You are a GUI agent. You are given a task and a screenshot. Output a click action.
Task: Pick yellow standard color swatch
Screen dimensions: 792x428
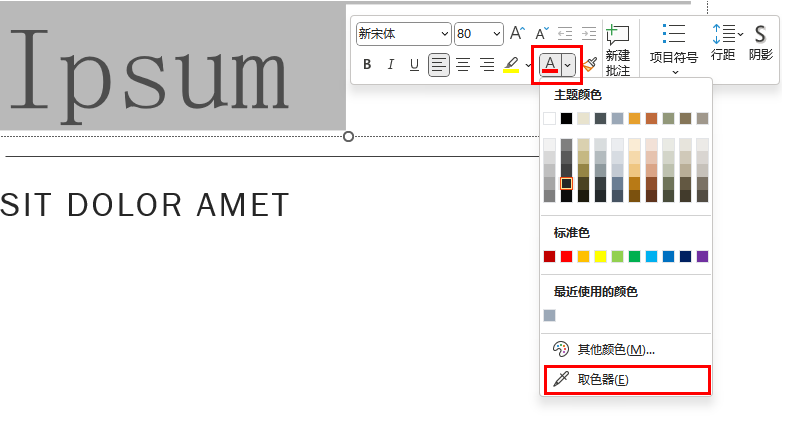coord(600,256)
